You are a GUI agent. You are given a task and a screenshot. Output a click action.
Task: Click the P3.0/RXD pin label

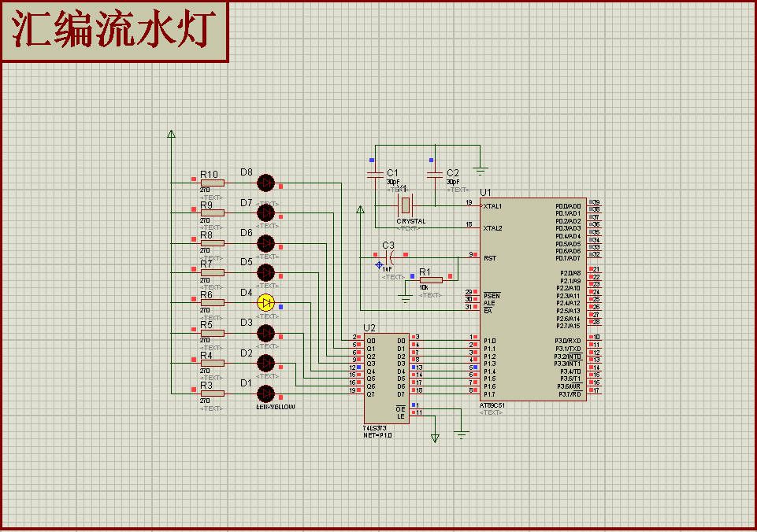[x=568, y=341]
